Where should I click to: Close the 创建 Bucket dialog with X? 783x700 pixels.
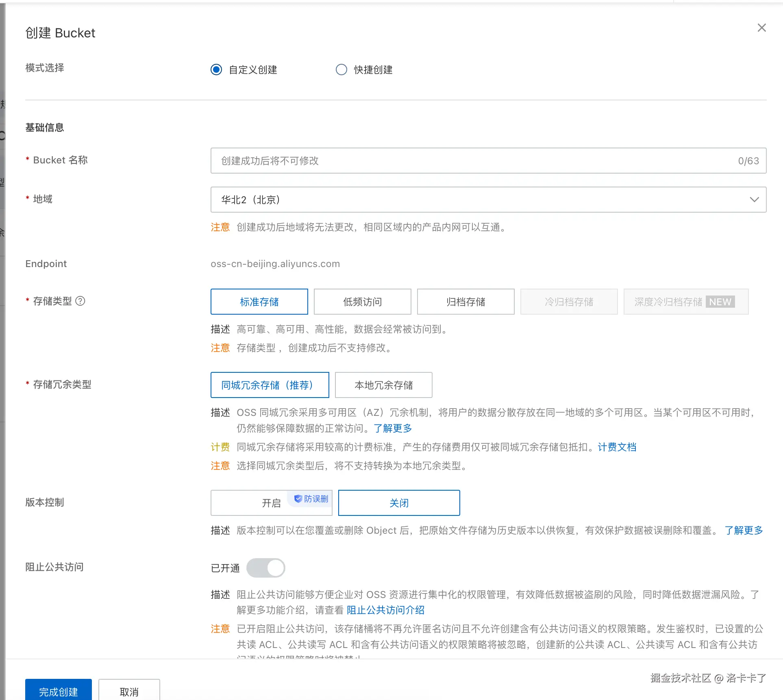pyautogui.click(x=761, y=28)
